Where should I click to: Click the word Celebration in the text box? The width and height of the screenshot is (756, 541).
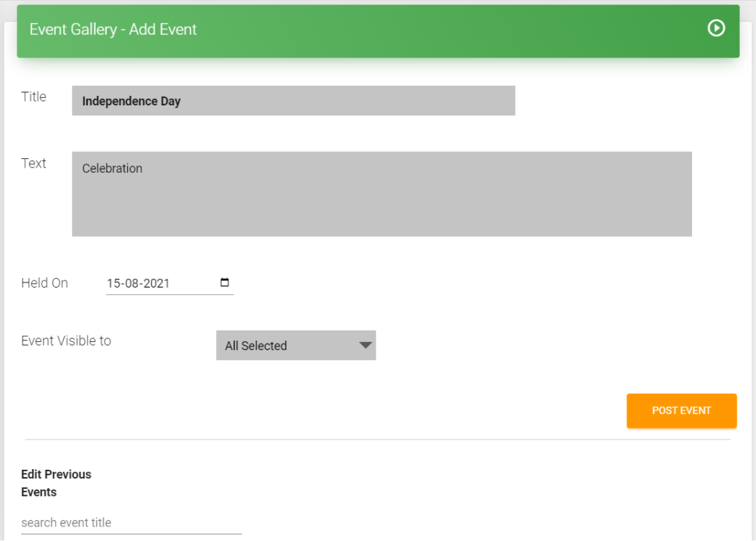[x=112, y=168]
